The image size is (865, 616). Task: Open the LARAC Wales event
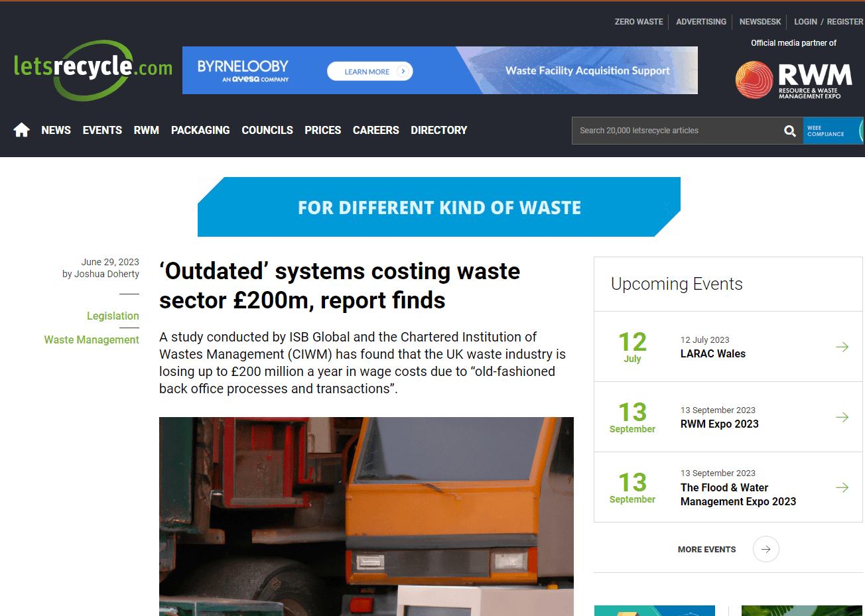click(x=713, y=354)
